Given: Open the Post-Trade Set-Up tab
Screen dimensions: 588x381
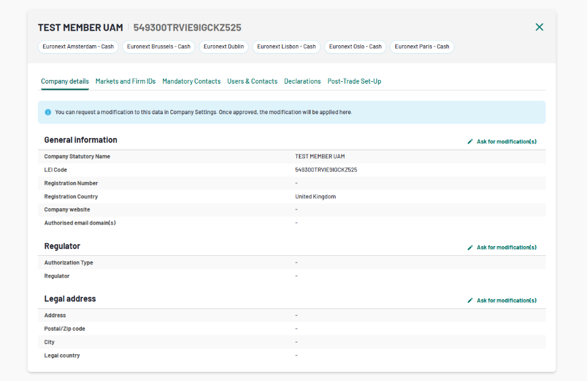Looking at the screenshot, I should point(354,81).
